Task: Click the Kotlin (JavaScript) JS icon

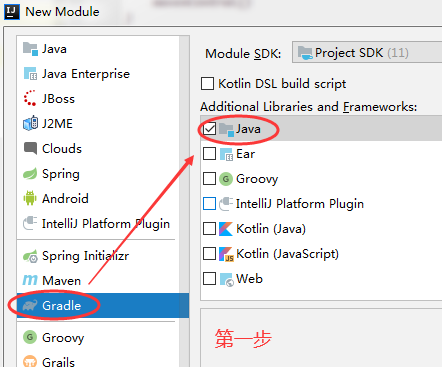Action: pyautogui.click(x=226, y=254)
